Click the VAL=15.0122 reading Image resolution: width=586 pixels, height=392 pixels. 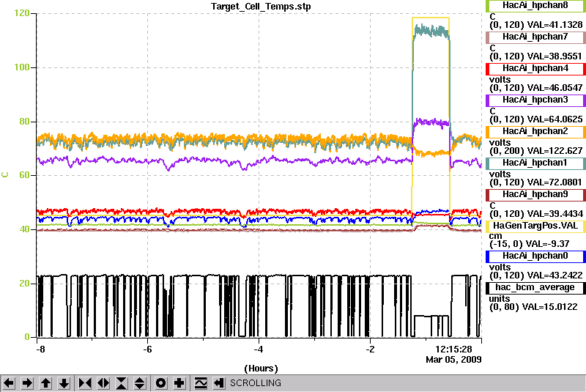coord(551,307)
